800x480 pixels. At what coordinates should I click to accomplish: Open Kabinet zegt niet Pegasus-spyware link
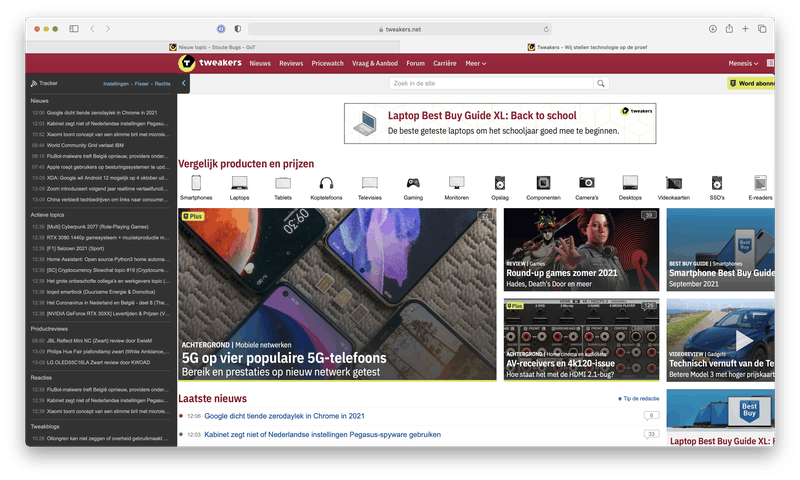click(x=322, y=435)
